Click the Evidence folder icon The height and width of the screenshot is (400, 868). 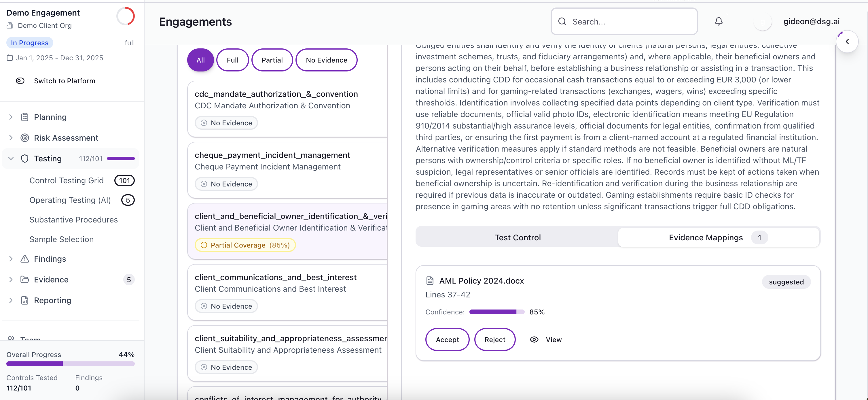24,279
